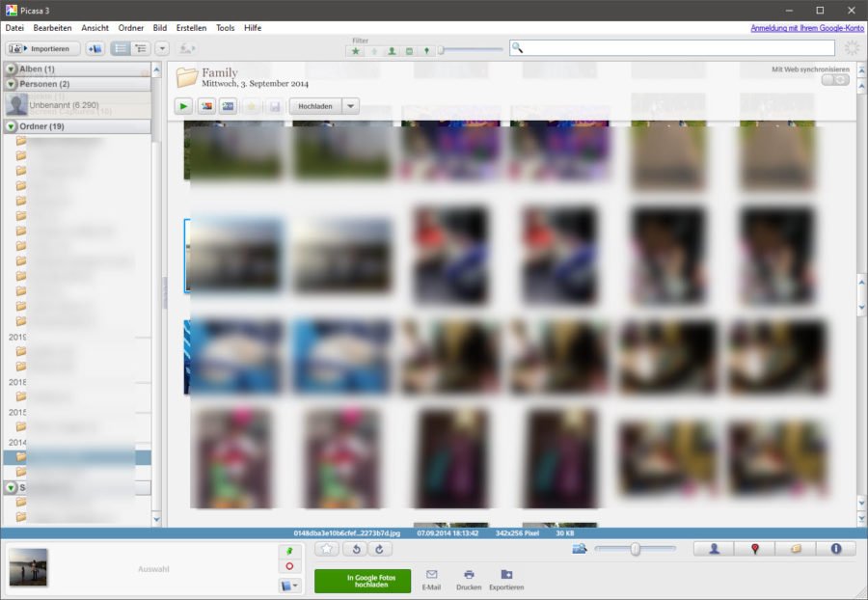
Task: Open the Erstellen menu
Action: [x=191, y=28]
